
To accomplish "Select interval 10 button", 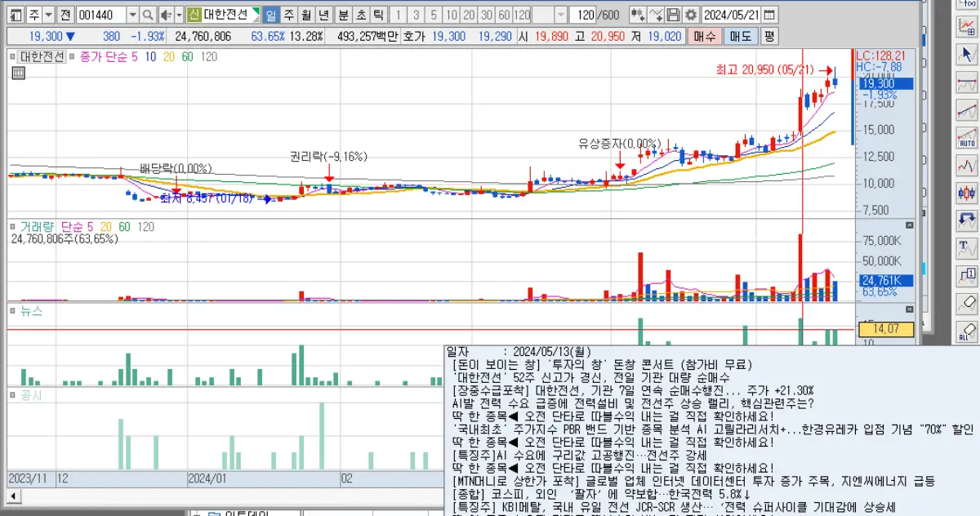I will (x=451, y=16).
